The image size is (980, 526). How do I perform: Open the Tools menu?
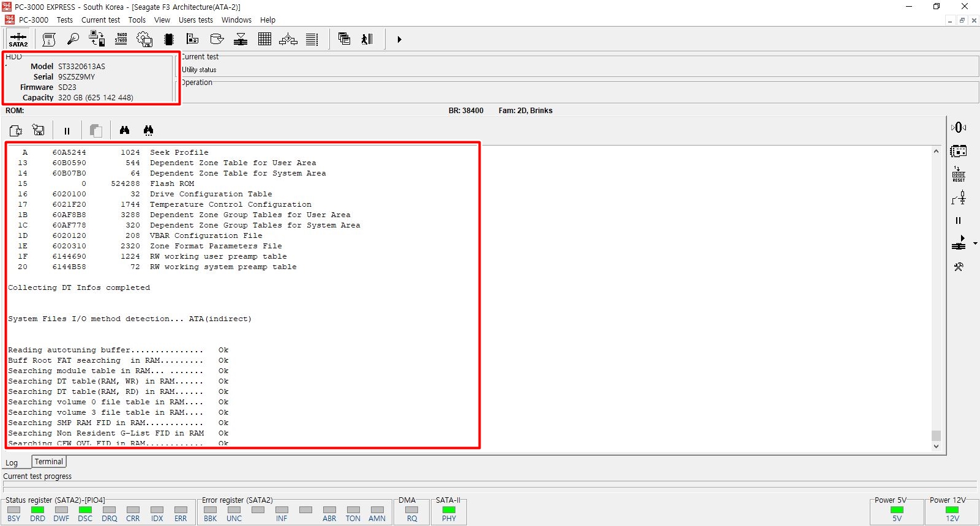(x=137, y=20)
